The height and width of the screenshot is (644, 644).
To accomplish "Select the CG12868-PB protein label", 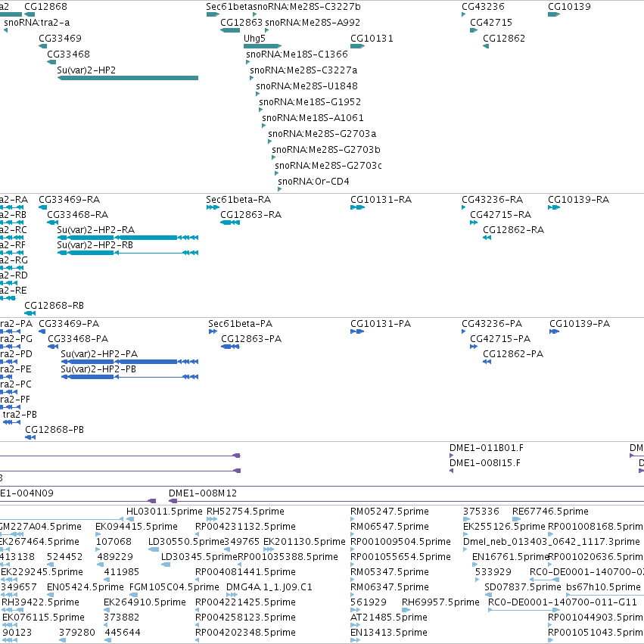I will (54, 430).
